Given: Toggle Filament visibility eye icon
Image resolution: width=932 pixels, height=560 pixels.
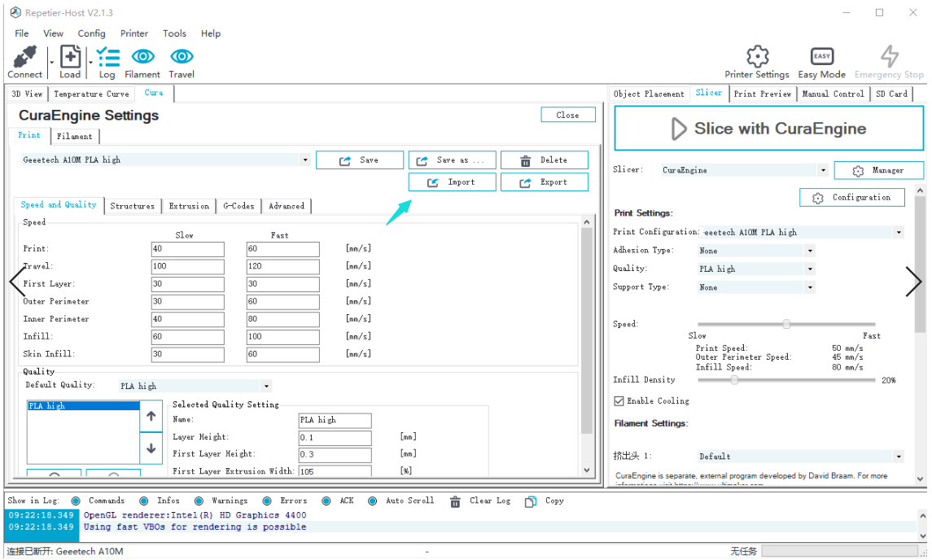Looking at the screenshot, I should tap(142, 56).
